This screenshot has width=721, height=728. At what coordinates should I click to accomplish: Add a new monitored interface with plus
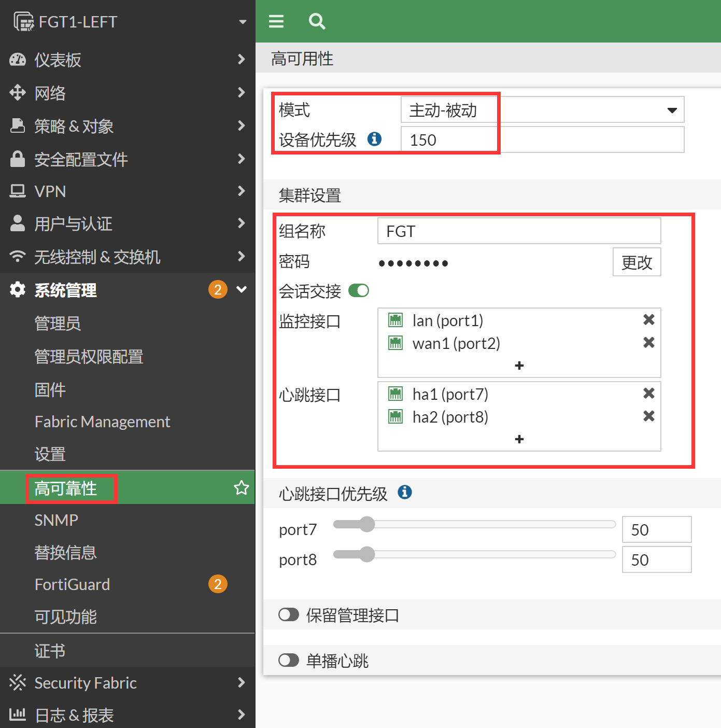pos(519,366)
